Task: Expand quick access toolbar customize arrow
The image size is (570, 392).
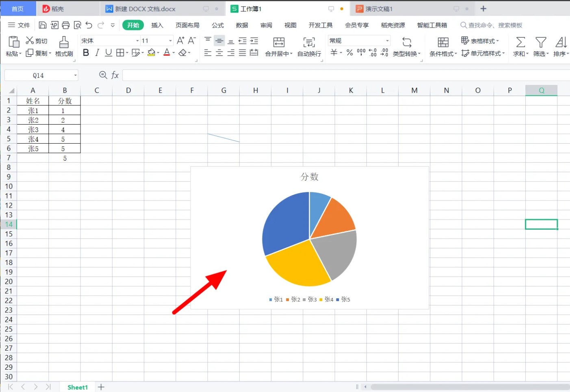Action: [113, 25]
